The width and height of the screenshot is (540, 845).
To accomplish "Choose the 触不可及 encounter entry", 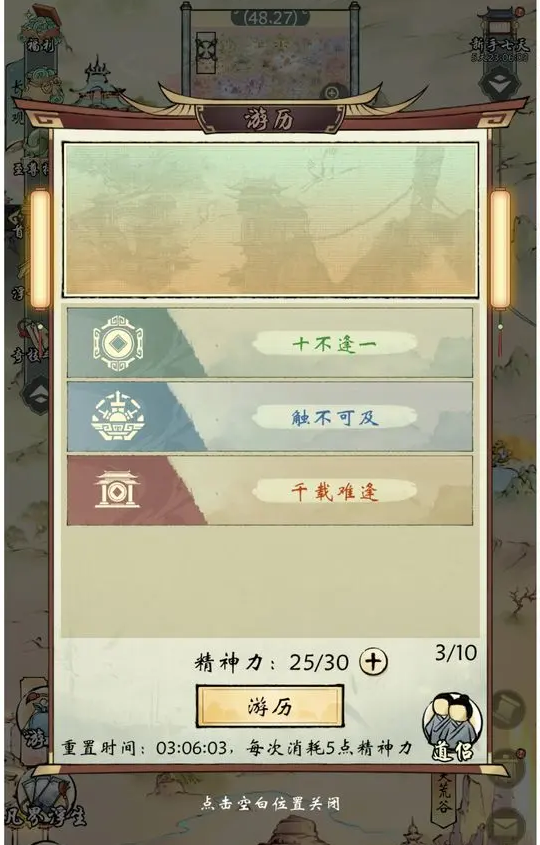I will [x=269, y=417].
